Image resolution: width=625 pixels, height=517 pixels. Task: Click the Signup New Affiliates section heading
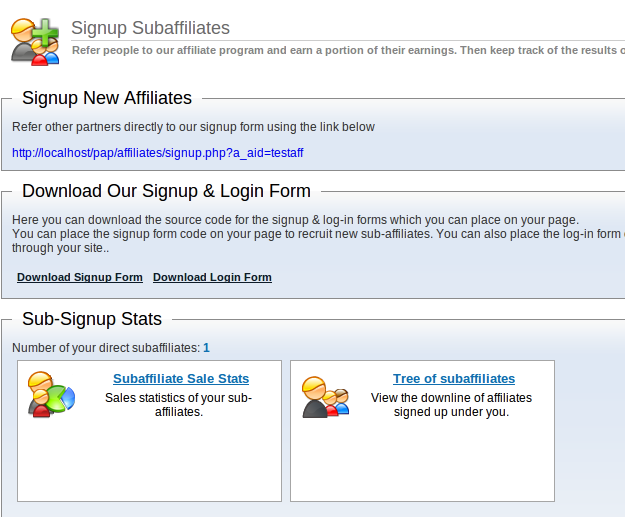pos(107,98)
